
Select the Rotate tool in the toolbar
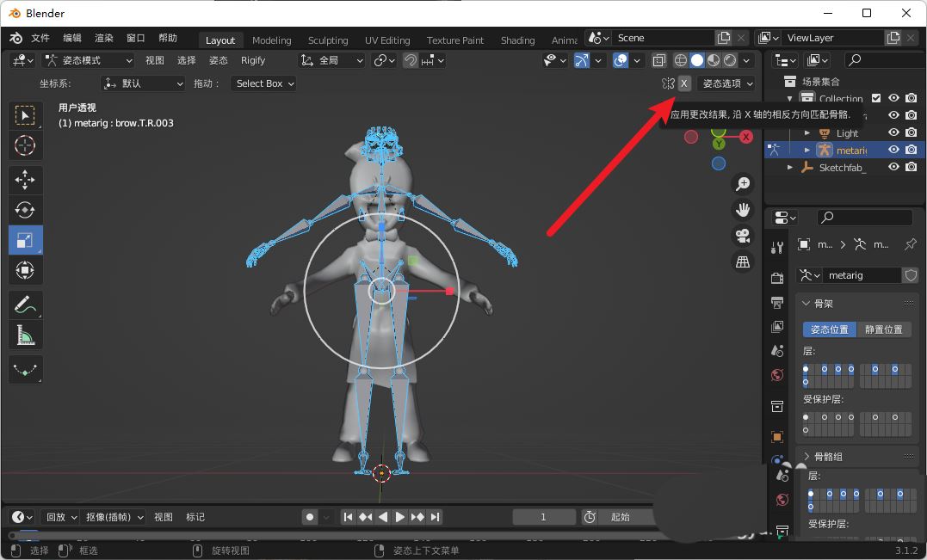pyautogui.click(x=25, y=209)
